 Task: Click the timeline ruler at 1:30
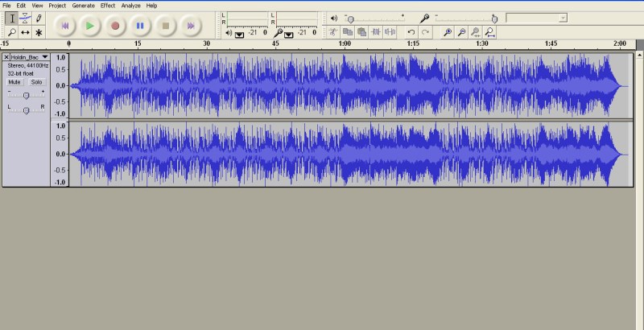[482, 43]
